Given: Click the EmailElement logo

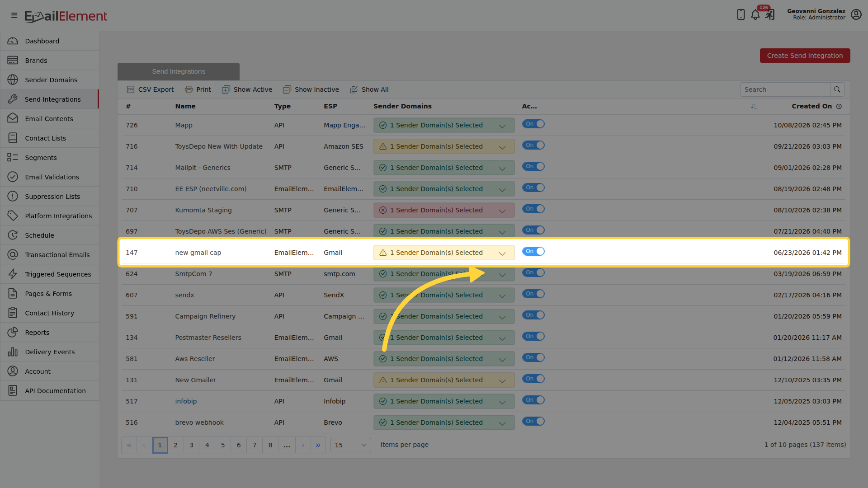Looking at the screenshot, I should click(66, 16).
